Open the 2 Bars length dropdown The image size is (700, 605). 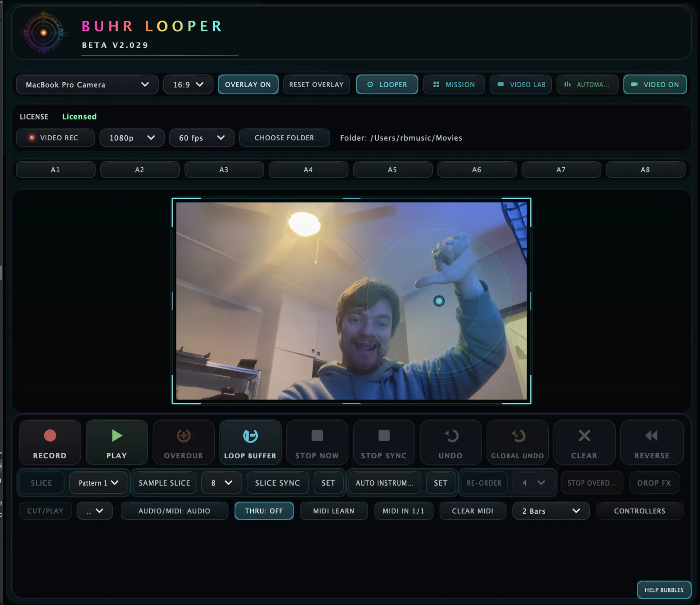(x=551, y=511)
